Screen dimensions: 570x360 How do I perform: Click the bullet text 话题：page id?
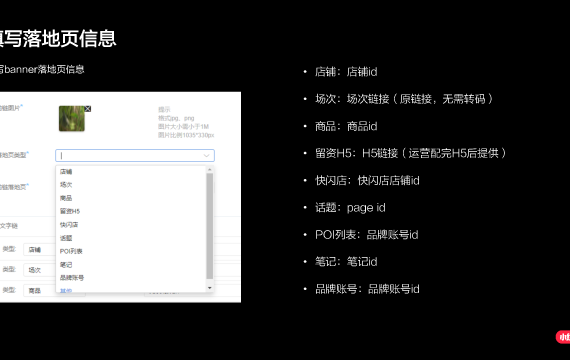point(350,208)
